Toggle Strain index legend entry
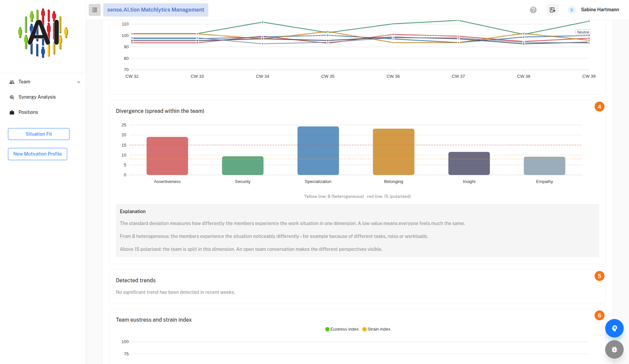Viewport: 629px width, 364px height. 376,329
